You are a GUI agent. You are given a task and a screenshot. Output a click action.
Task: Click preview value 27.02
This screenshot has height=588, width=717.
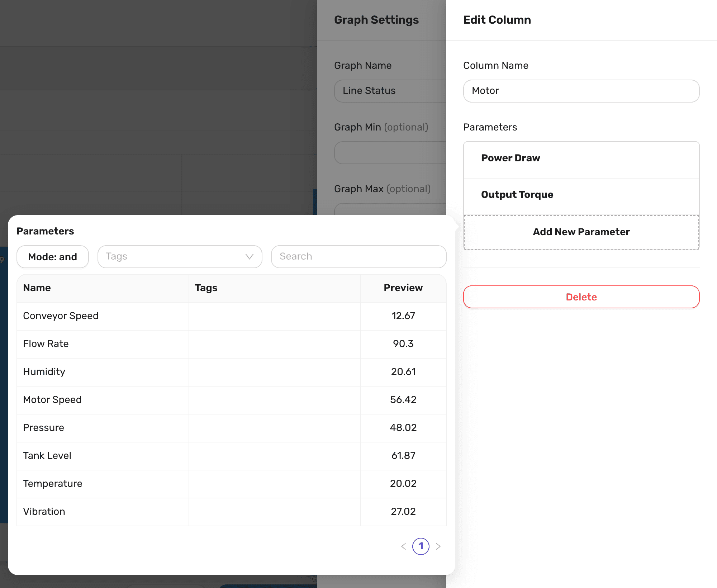click(x=403, y=512)
